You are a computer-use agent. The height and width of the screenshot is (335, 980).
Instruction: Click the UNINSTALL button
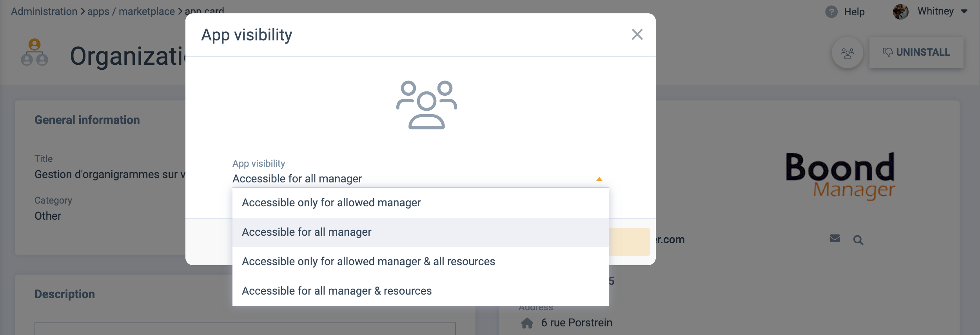tap(916, 53)
